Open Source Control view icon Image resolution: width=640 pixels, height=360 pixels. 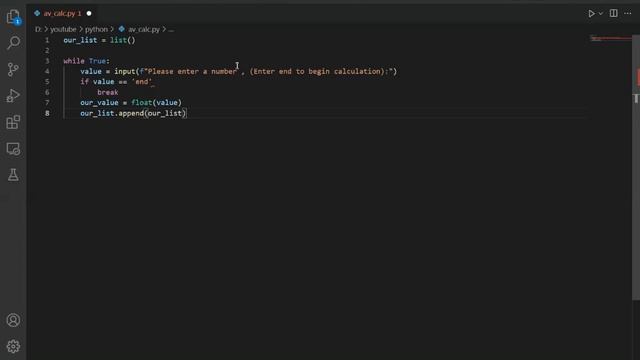tap(13, 69)
